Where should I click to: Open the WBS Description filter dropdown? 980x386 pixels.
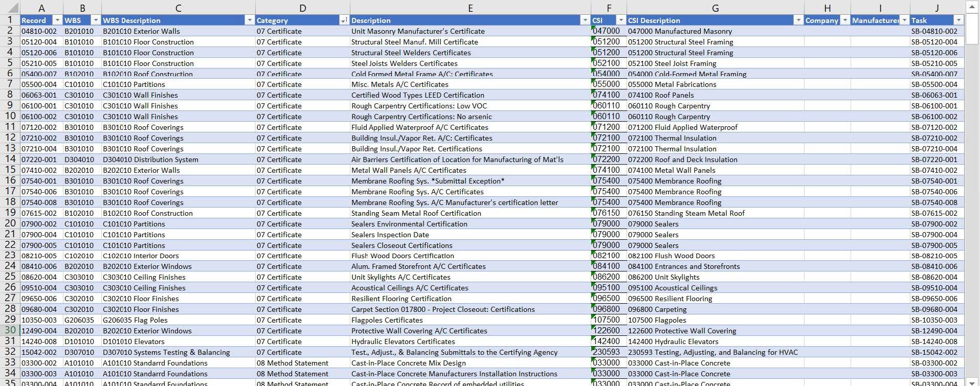click(x=250, y=20)
